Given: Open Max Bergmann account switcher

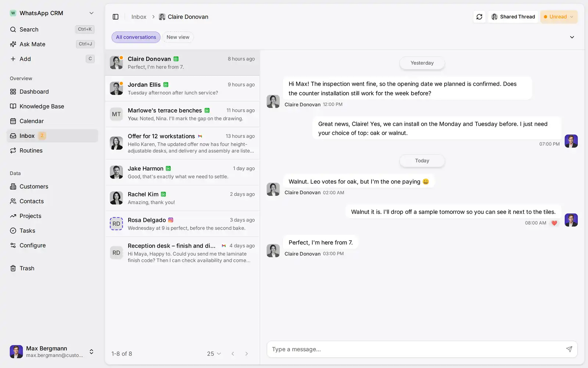Looking at the screenshot, I should (52, 351).
